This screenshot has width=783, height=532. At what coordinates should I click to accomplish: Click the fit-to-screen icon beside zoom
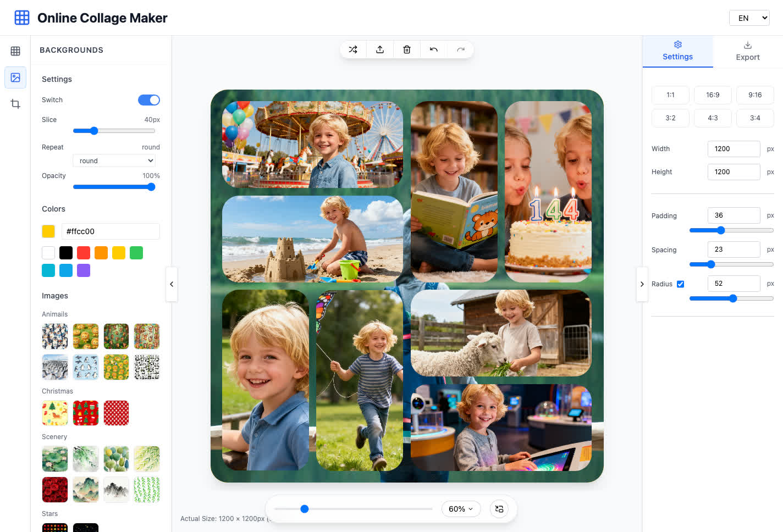[499, 509]
